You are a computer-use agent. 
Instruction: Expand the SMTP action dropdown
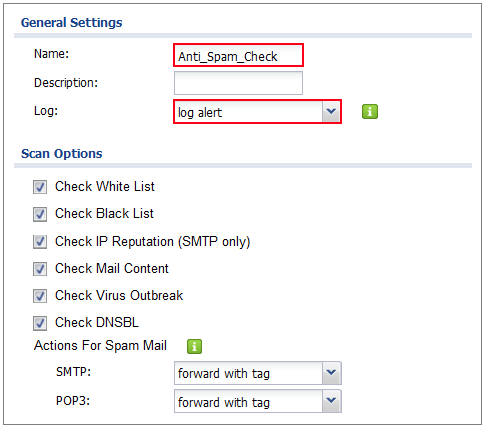[x=258, y=373]
